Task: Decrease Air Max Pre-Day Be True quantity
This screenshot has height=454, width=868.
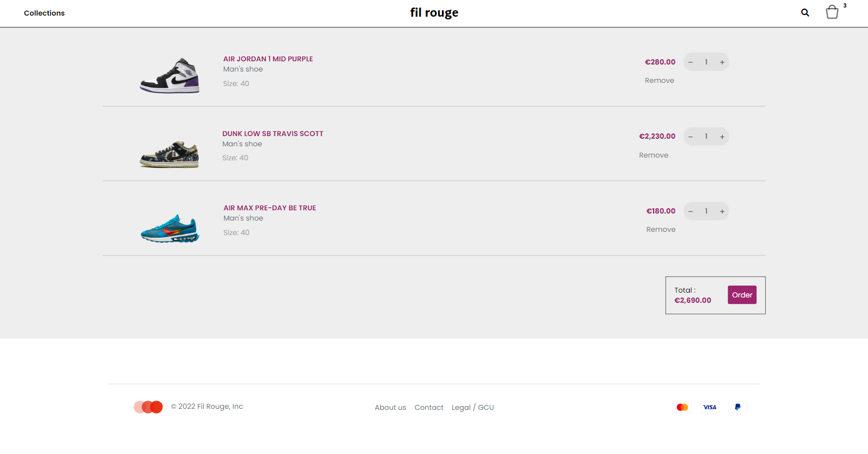Action: [690, 211]
